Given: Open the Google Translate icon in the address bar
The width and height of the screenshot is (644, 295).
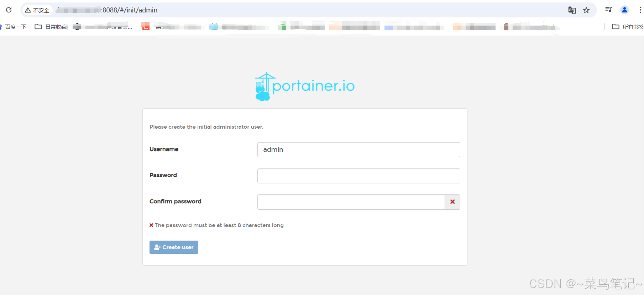Looking at the screenshot, I should (x=572, y=10).
